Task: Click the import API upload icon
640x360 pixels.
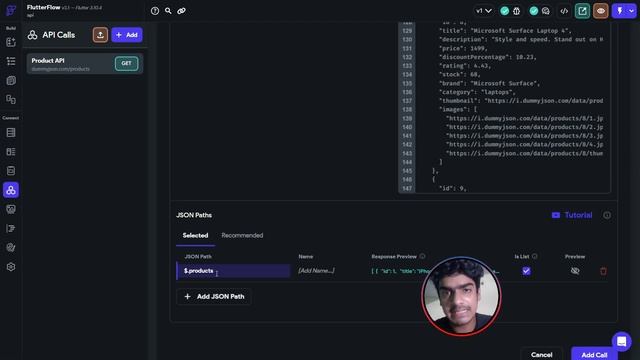Action: pyautogui.click(x=100, y=35)
